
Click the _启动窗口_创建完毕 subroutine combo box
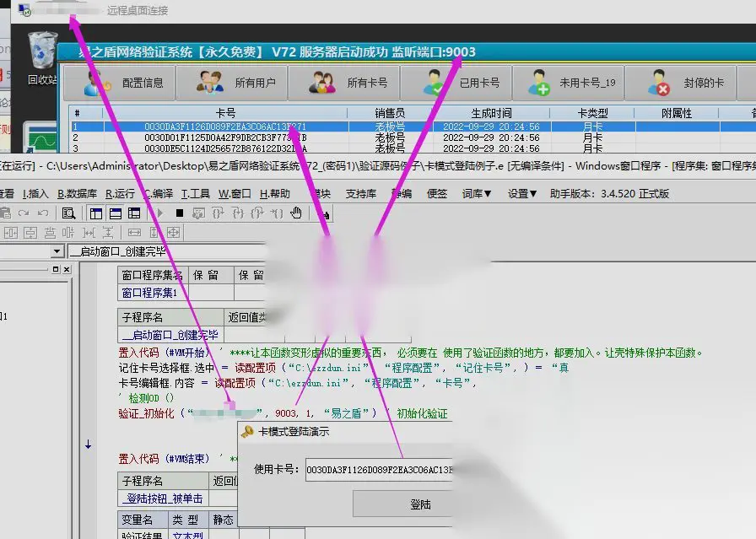tap(168, 251)
